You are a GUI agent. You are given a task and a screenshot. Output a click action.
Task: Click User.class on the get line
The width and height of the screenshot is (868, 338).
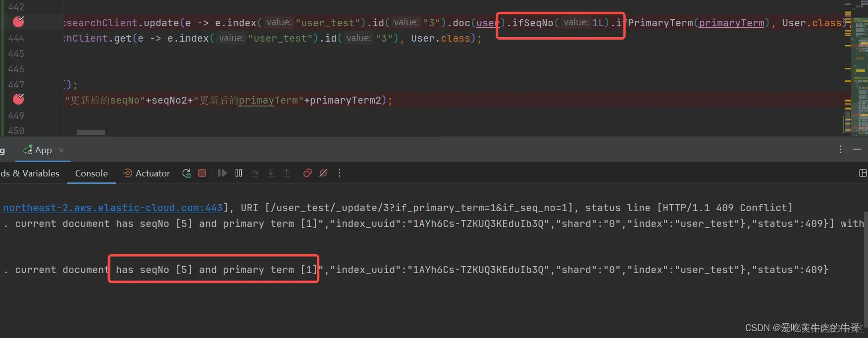[440, 38]
